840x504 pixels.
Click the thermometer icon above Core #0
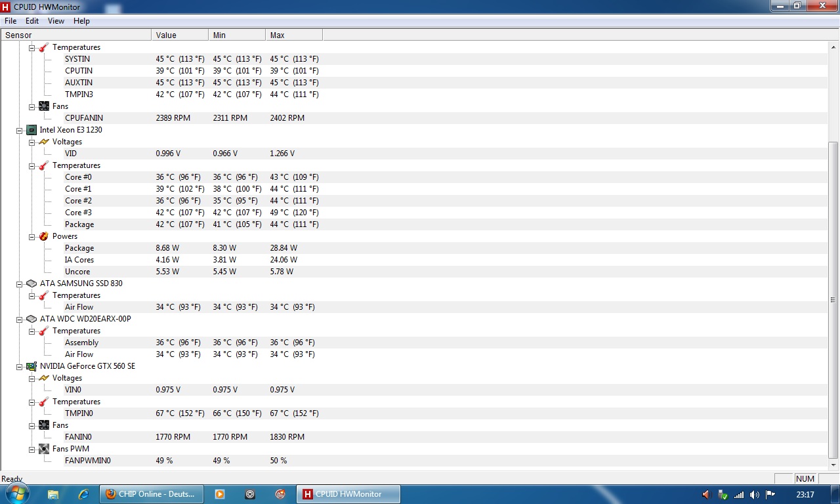point(44,165)
